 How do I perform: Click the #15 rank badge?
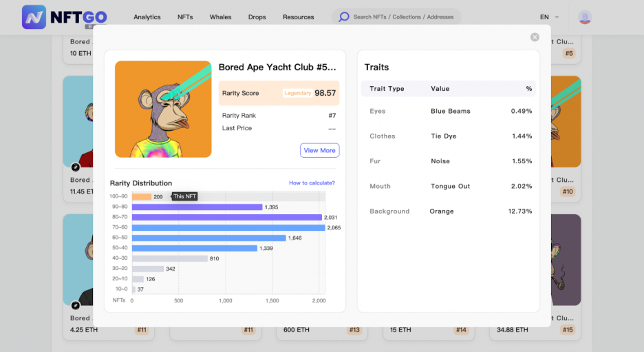pos(568,330)
